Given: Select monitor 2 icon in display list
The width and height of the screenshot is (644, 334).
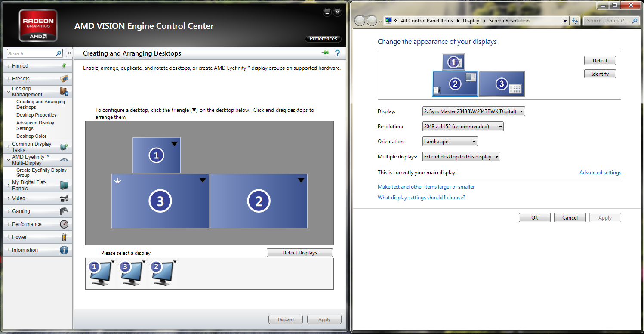Looking at the screenshot, I should pos(163,273).
